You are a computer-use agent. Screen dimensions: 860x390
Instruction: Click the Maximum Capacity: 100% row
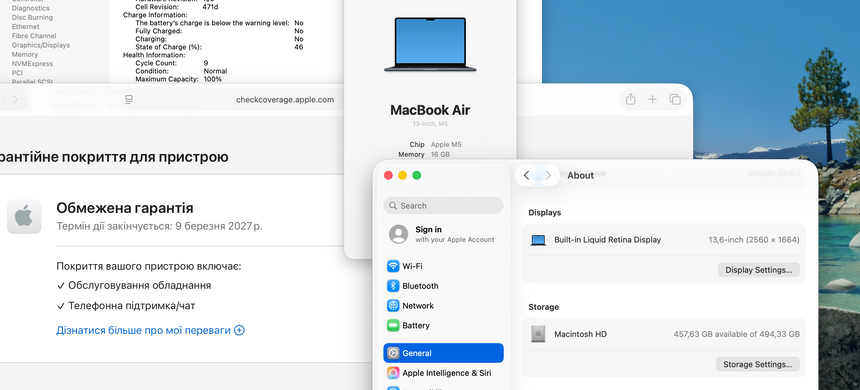178,79
